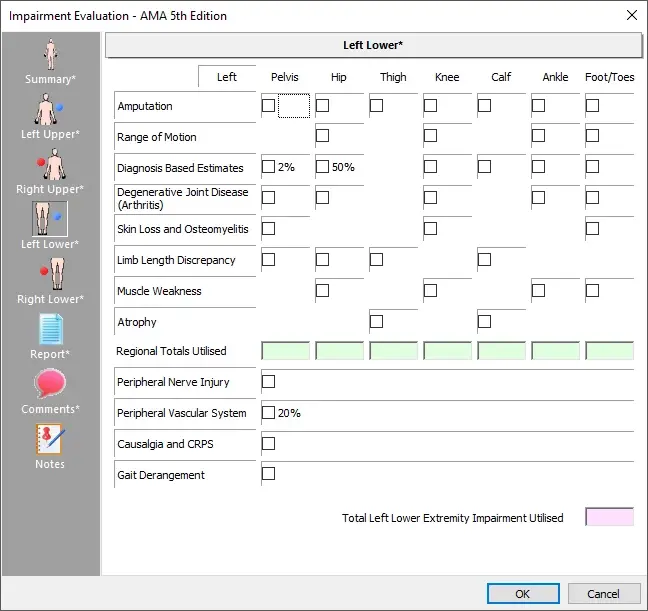Select the Left Upper extremity icon
The height and width of the screenshot is (611, 648).
click(x=49, y=109)
